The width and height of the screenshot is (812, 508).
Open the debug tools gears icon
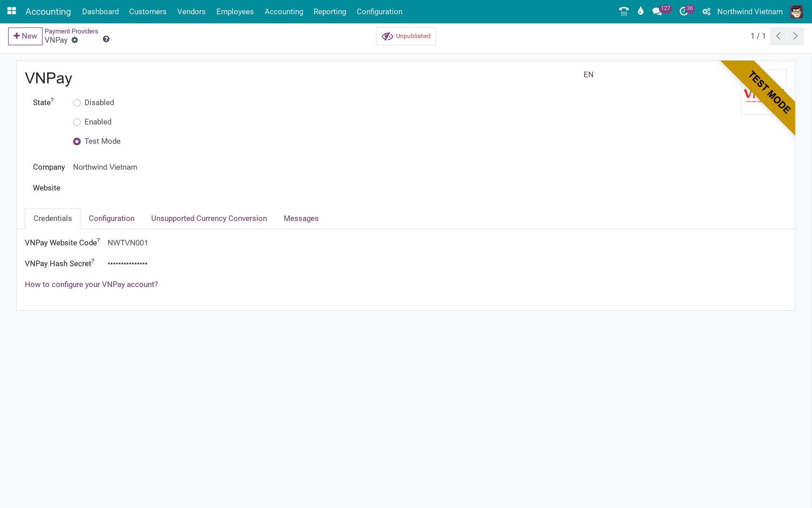point(706,11)
